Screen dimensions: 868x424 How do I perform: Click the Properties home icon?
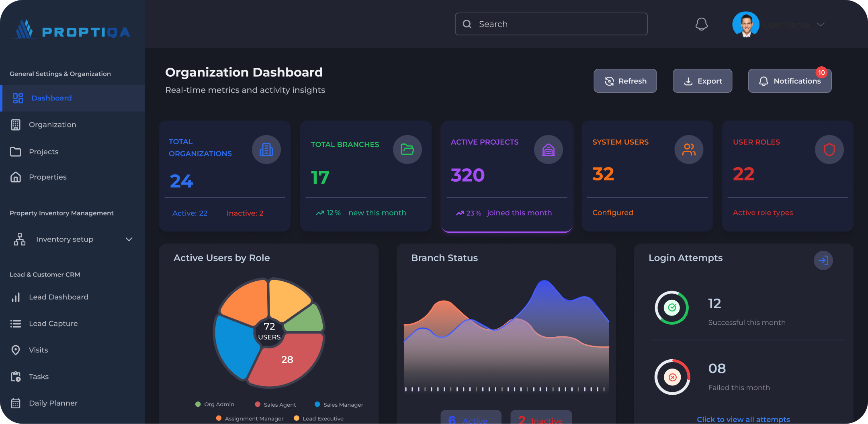16,177
